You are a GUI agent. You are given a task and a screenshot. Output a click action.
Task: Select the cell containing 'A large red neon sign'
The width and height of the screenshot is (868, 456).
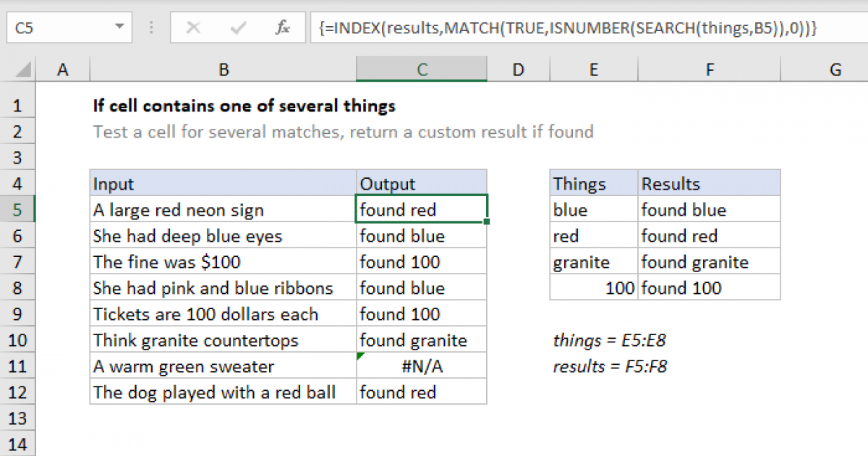click(x=223, y=209)
